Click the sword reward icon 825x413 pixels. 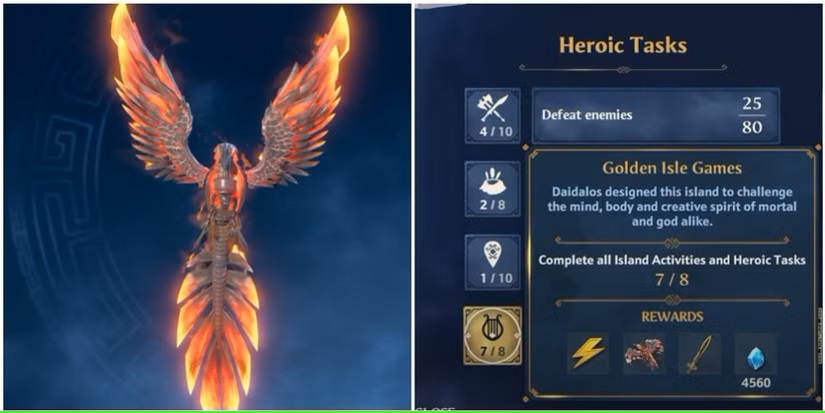coord(700,353)
